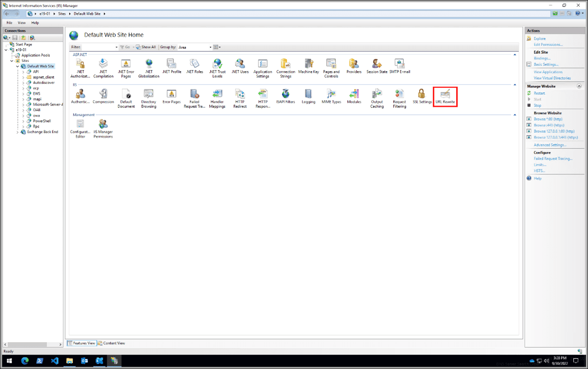Open SMTP E-mail feature

[x=400, y=66]
